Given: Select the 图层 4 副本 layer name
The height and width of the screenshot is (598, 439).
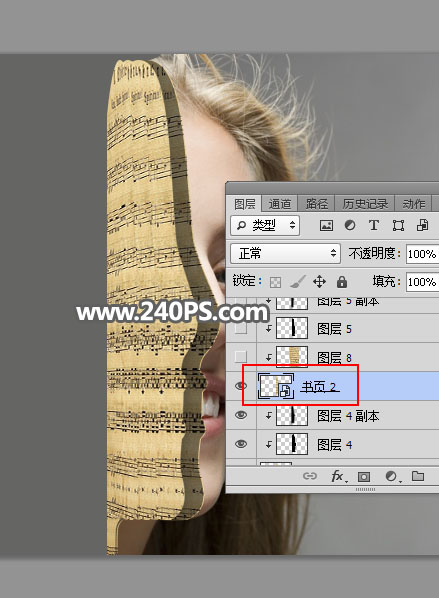Looking at the screenshot, I should (348, 416).
